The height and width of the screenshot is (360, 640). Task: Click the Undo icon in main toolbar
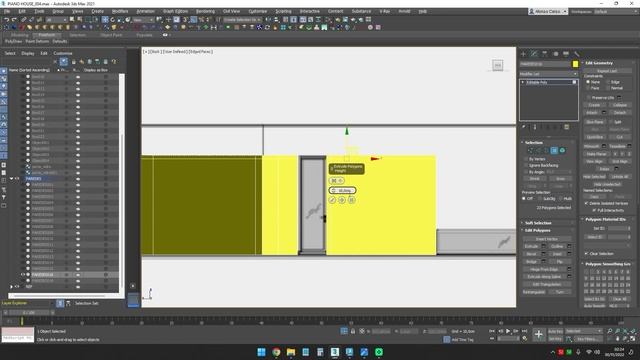click(x=7, y=20)
